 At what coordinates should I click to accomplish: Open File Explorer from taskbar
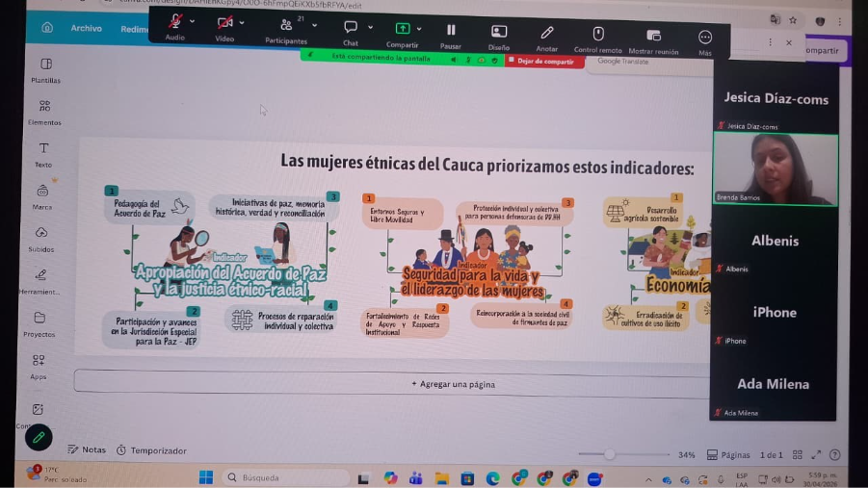(x=441, y=478)
